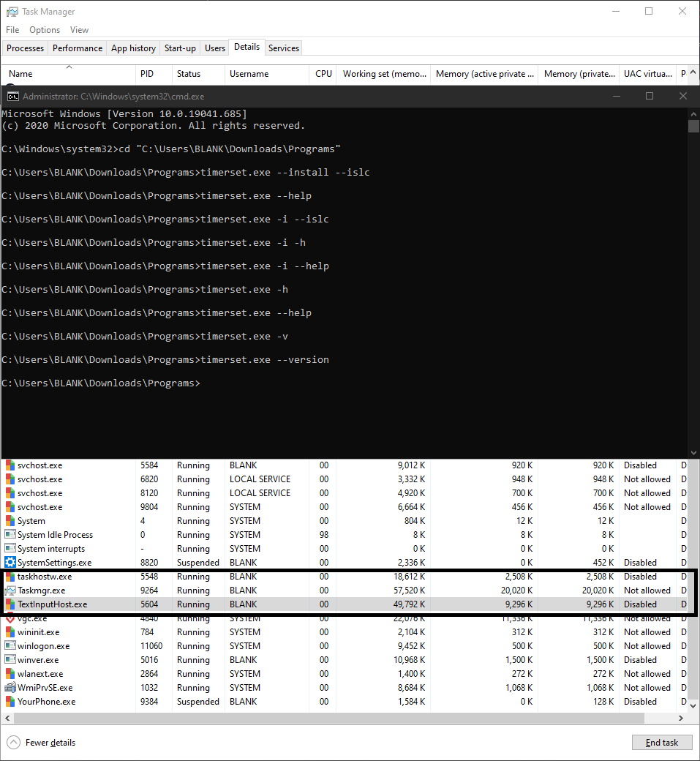Switch to the Services tab
Viewport: 700px width, 761px height.
(x=284, y=48)
